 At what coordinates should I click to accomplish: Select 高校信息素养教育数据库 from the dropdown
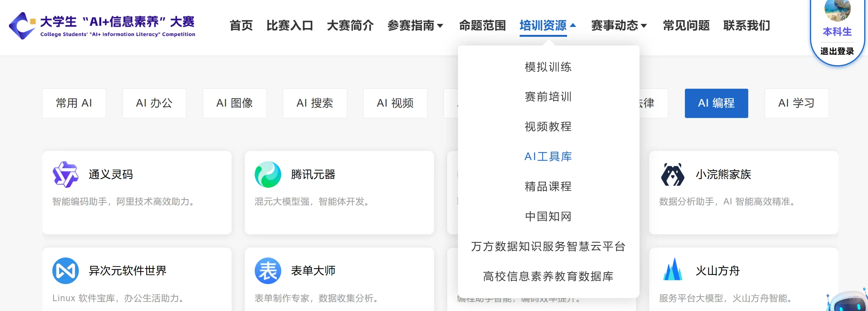click(548, 276)
